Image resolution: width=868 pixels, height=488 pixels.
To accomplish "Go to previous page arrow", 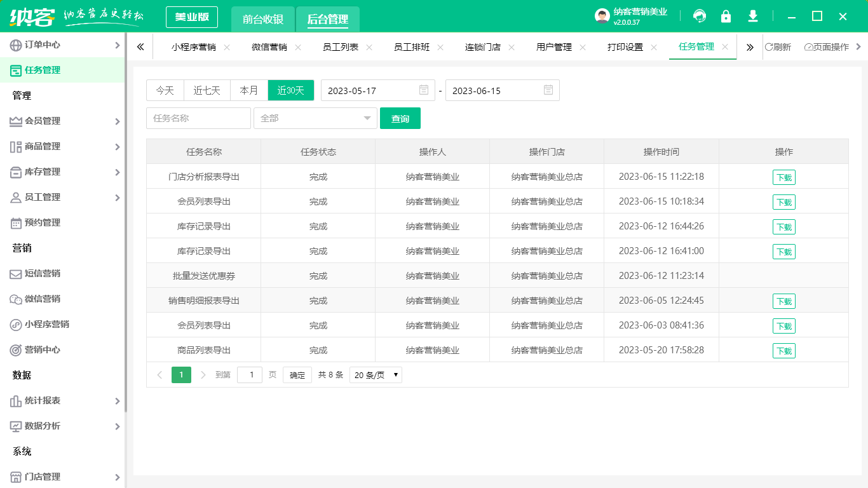I will click(x=159, y=375).
